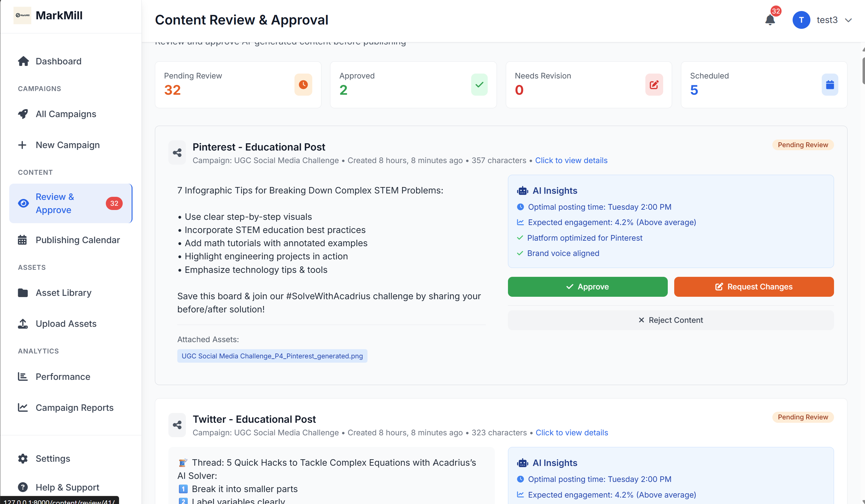Click the MarkMill logo

(22, 15)
